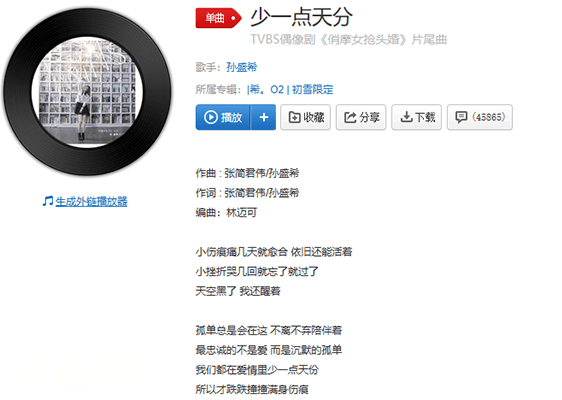
Task: Click the arranger line 编曲 林迈可
Action: coord(227,213)
